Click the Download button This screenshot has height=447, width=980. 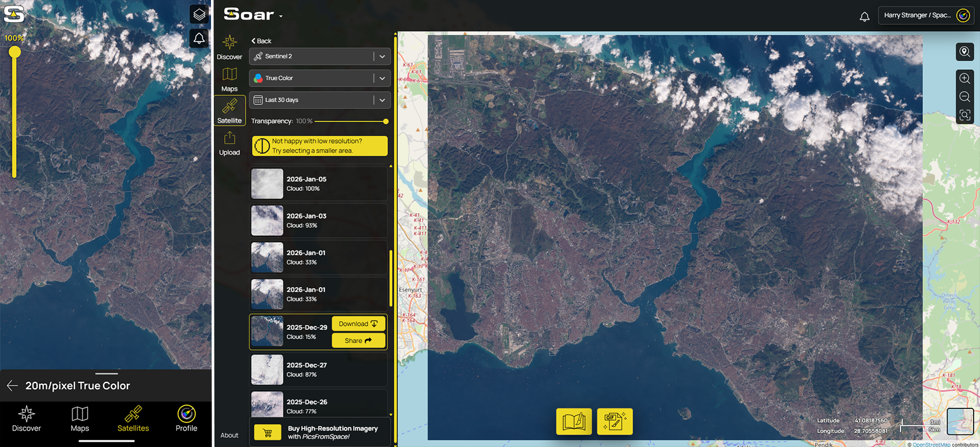[358, 324]
